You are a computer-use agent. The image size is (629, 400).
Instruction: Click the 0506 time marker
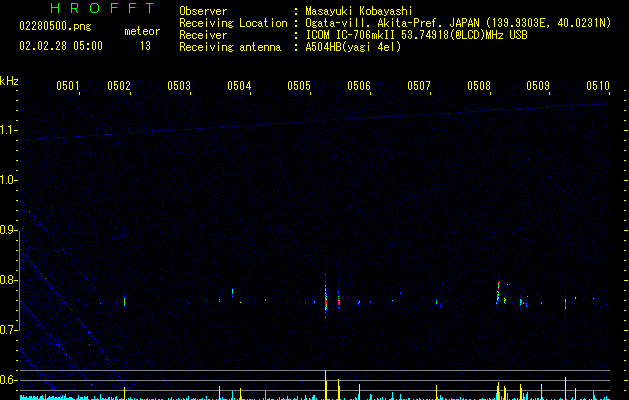coord(359,85)
